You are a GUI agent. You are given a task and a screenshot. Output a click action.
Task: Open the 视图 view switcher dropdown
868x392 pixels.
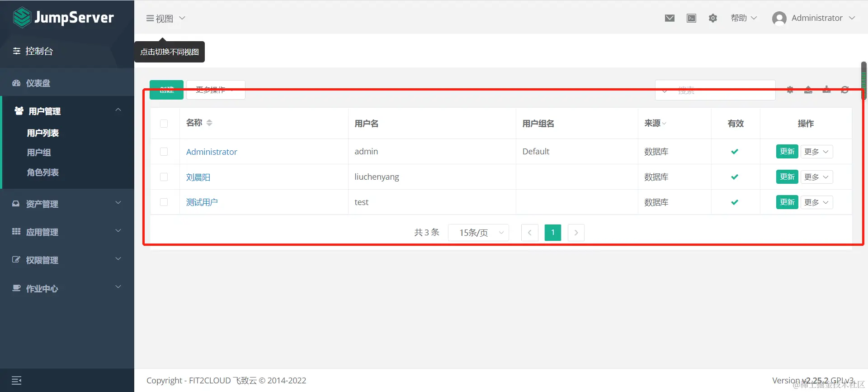[x=165, y=19]
